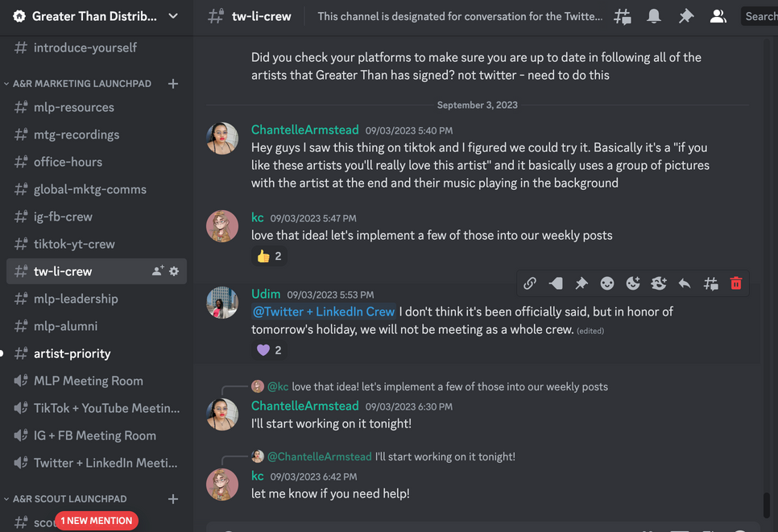Open threads from the channel header
The height and width of the screenshot is (532, 778).
click(623, 16)
